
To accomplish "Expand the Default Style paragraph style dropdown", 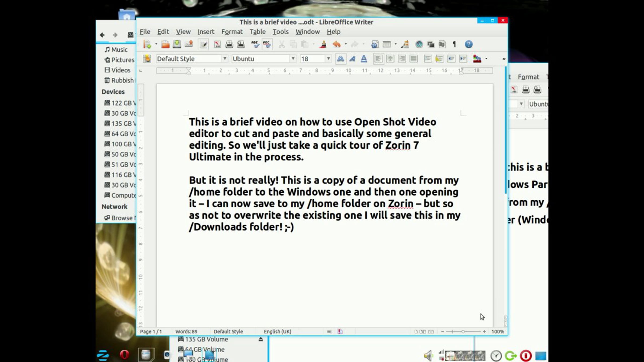I will click(225, 59).
